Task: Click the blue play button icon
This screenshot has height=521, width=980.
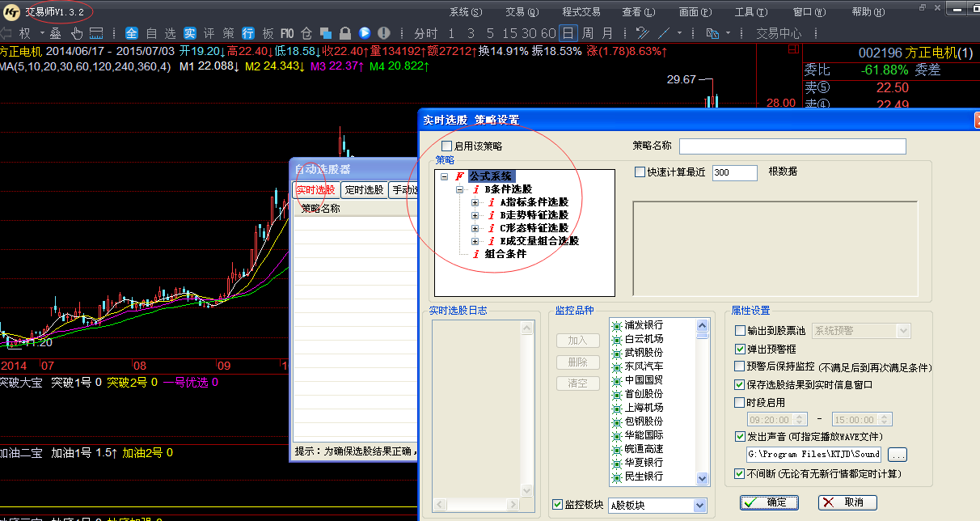Action: point(365,33)
